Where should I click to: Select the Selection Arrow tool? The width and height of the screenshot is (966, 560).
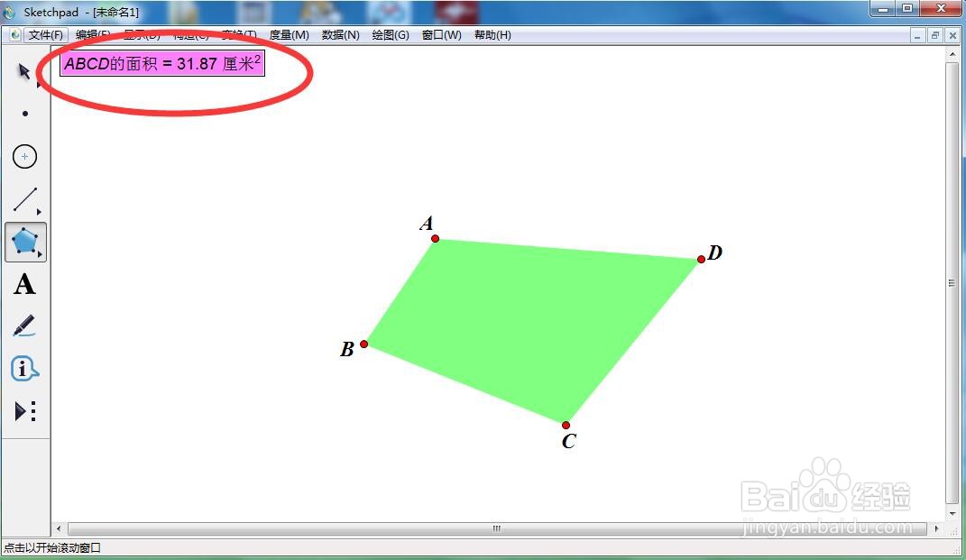24,72
